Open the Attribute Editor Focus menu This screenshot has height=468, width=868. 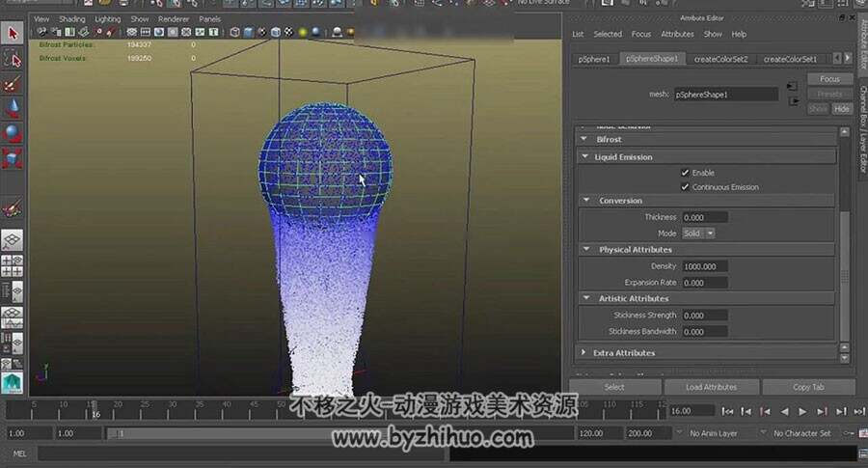641,34
